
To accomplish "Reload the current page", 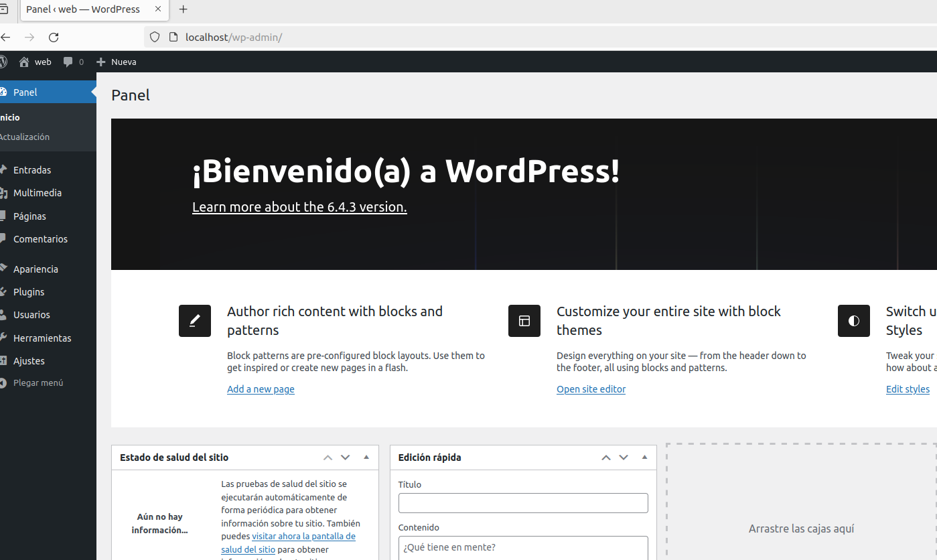I will point(54,38).
